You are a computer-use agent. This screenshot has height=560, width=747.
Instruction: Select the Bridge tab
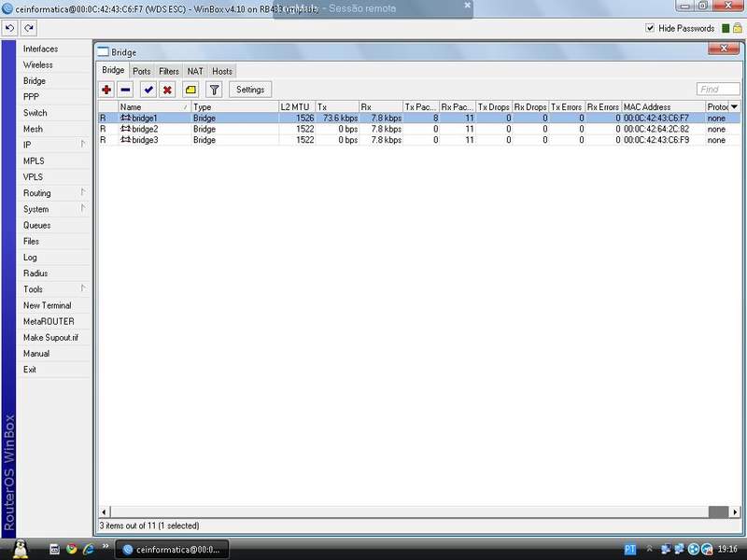click(x=113, y=71)
